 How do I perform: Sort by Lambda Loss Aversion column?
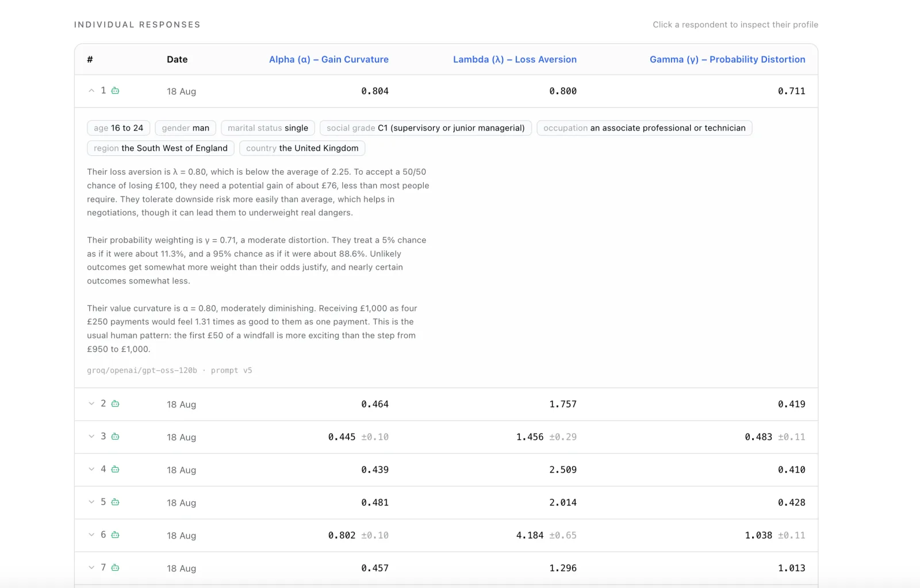click(x=515, y=59)
